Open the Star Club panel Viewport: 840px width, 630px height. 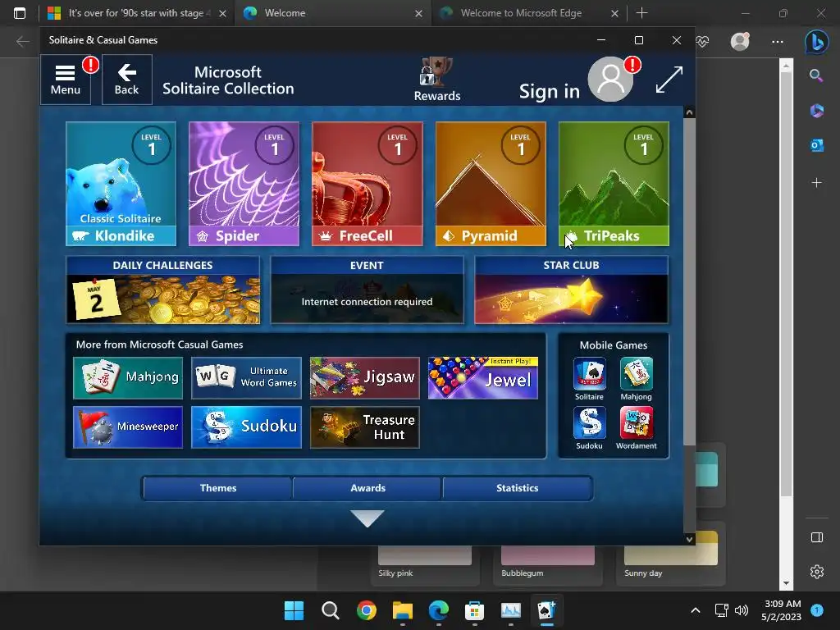tap(572, 290)
